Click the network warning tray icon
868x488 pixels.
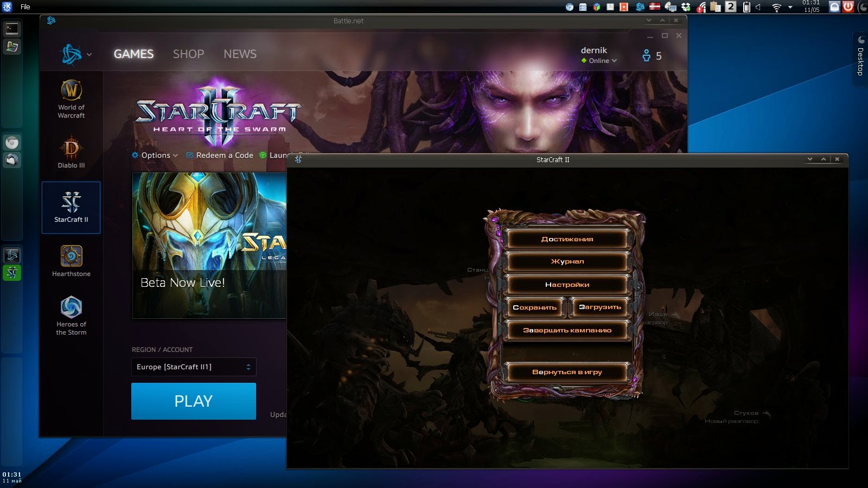click(701, 7)
